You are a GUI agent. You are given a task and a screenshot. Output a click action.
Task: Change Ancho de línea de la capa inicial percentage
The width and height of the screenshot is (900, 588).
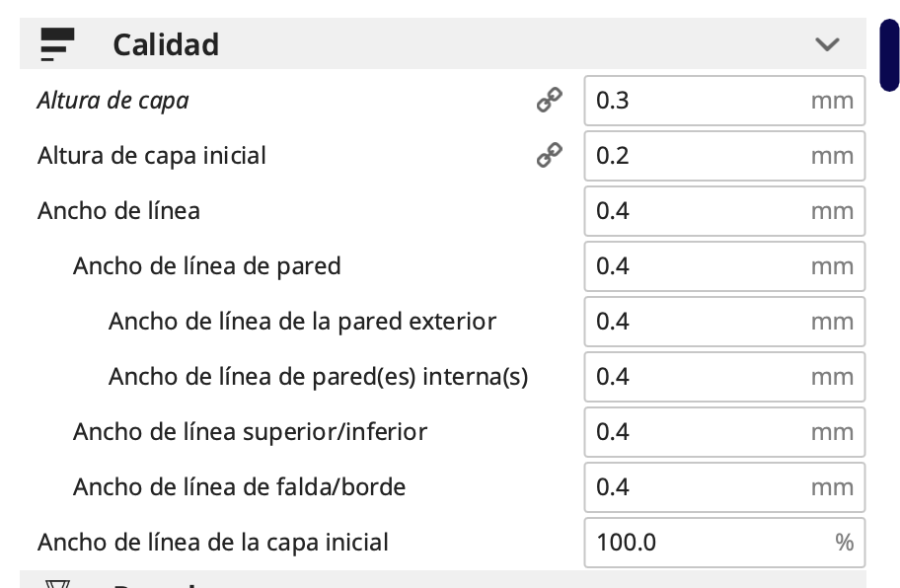coord(701,543)
